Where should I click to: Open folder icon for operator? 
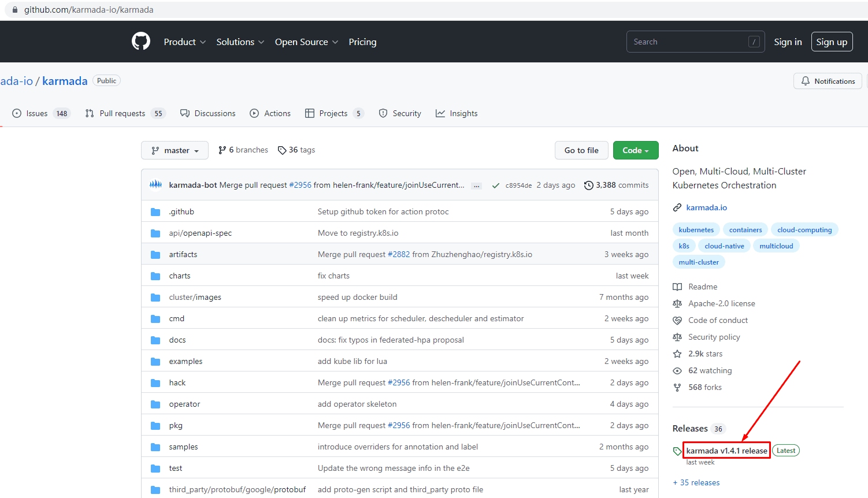point(155,404)
